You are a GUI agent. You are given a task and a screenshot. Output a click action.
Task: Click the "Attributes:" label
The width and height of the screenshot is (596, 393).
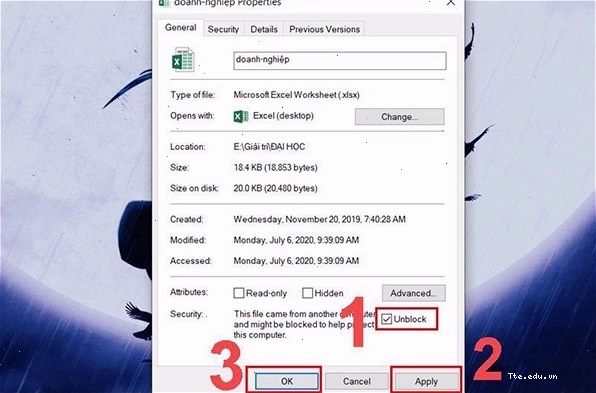pos(189,292)
